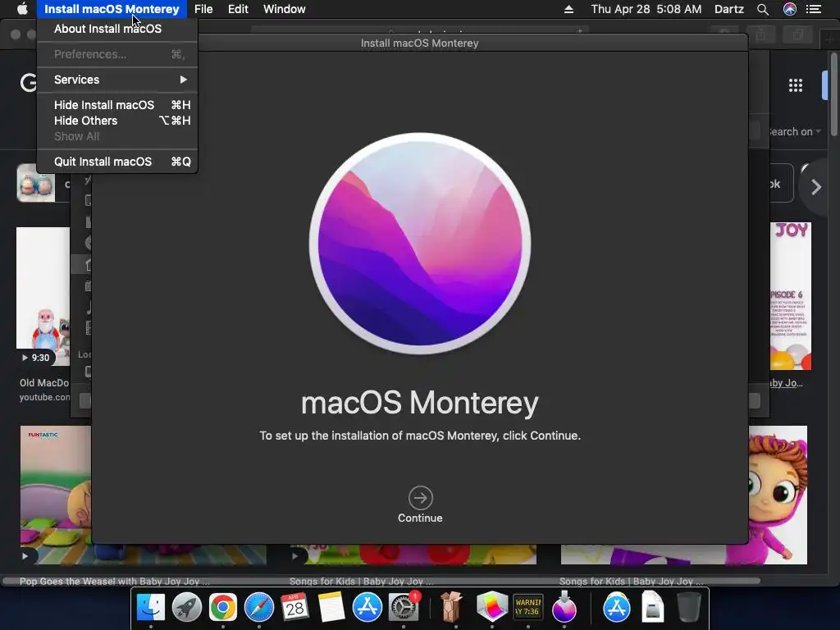The height and width of the screenshot is (630, 840).
Task: Open System Preferences with badge
Action: pos(404,608)
